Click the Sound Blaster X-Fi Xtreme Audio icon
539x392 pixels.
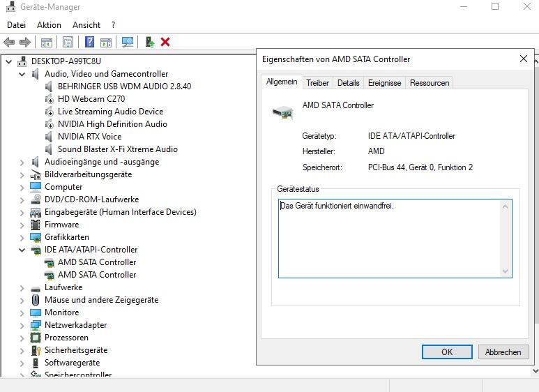(x=49, y=149)
